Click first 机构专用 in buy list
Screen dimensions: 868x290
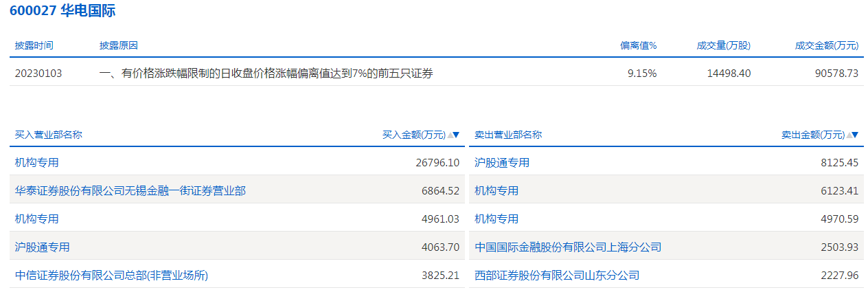(36, 163)
